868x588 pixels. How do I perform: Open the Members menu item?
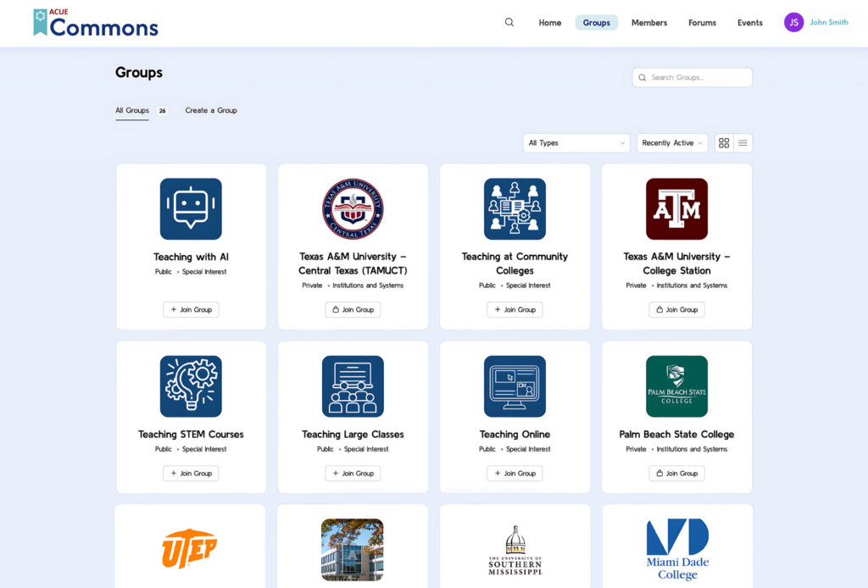click(648, 23)
